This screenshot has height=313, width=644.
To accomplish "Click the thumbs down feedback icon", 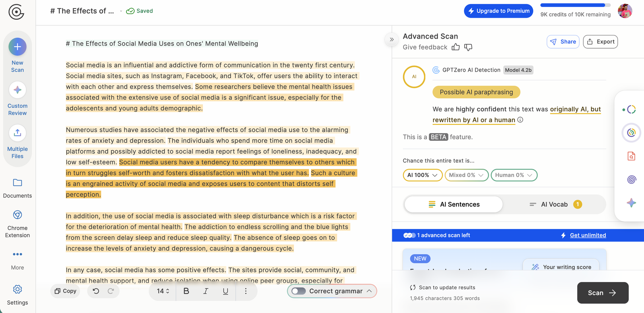I will tap(468, 47).
